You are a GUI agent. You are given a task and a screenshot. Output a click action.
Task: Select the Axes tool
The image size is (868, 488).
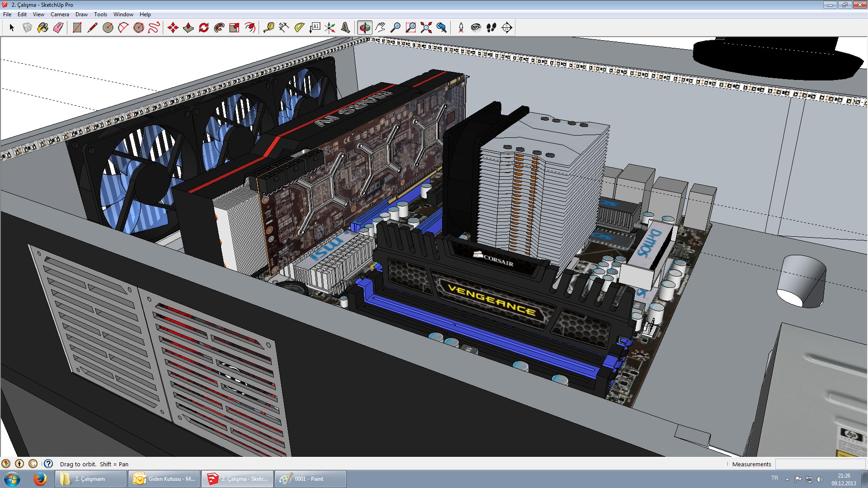click(330, 28)
